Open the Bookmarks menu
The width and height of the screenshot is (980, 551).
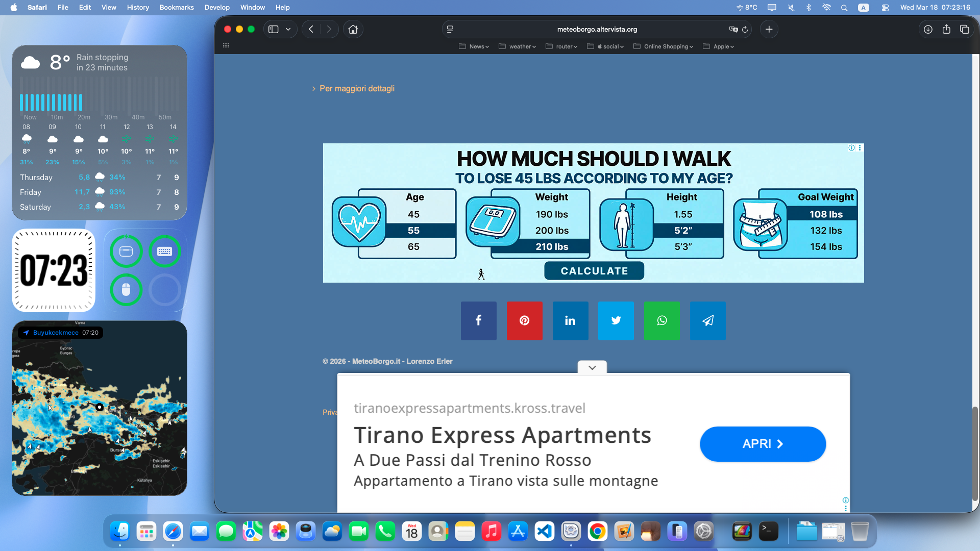pos(176,8)
